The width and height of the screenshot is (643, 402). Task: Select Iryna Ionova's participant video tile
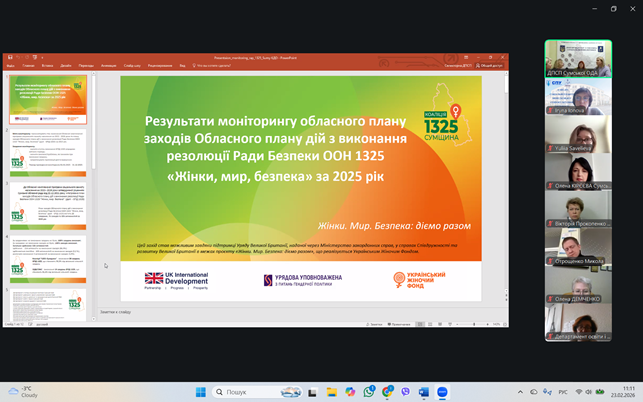pos(577,96)
